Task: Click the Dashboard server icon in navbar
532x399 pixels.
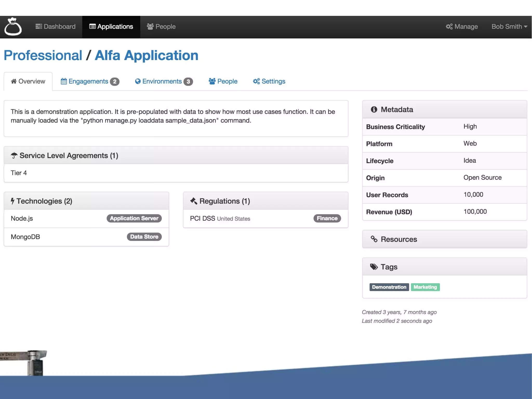Action: click(x=39, y=27)
